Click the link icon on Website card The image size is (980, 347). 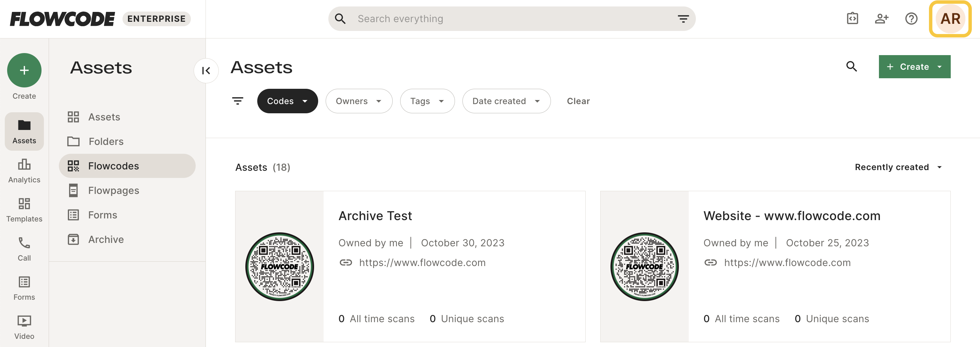click(x=710, y=263)
